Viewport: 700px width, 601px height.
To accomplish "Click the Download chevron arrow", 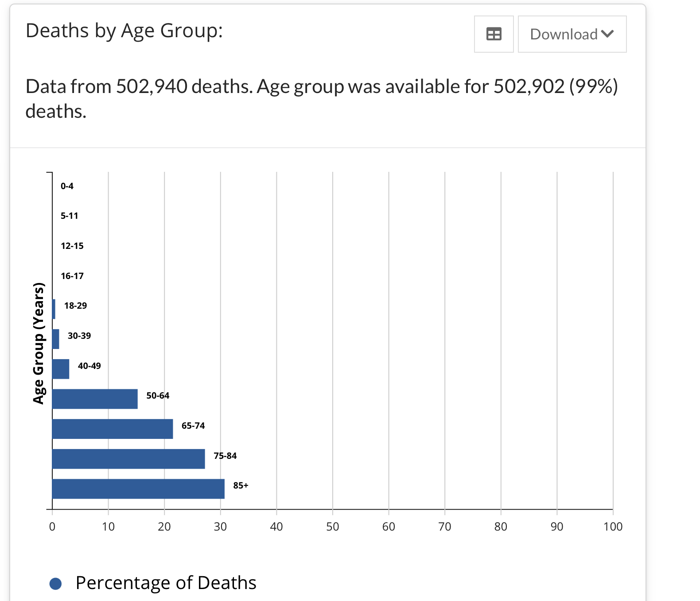I will tap(607, 34).
